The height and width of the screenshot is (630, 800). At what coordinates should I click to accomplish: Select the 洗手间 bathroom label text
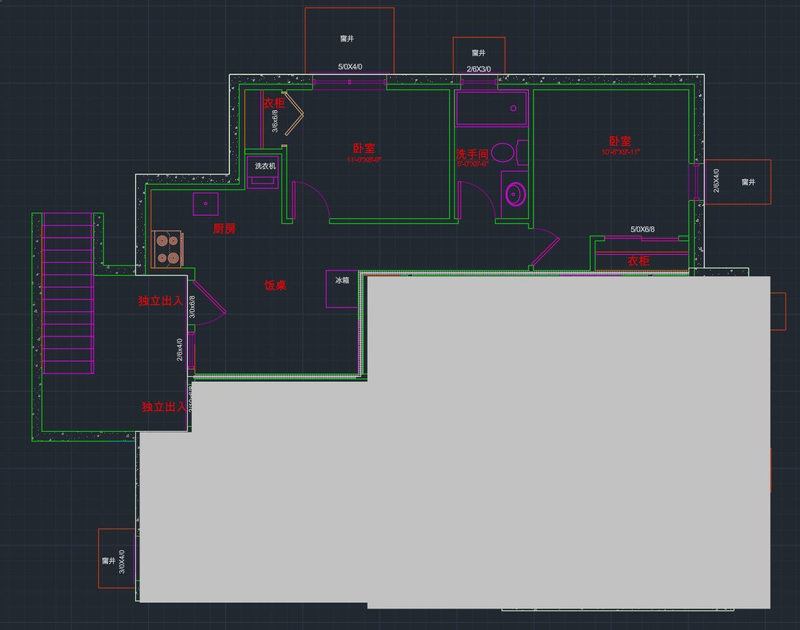click(x=471, y=154)
